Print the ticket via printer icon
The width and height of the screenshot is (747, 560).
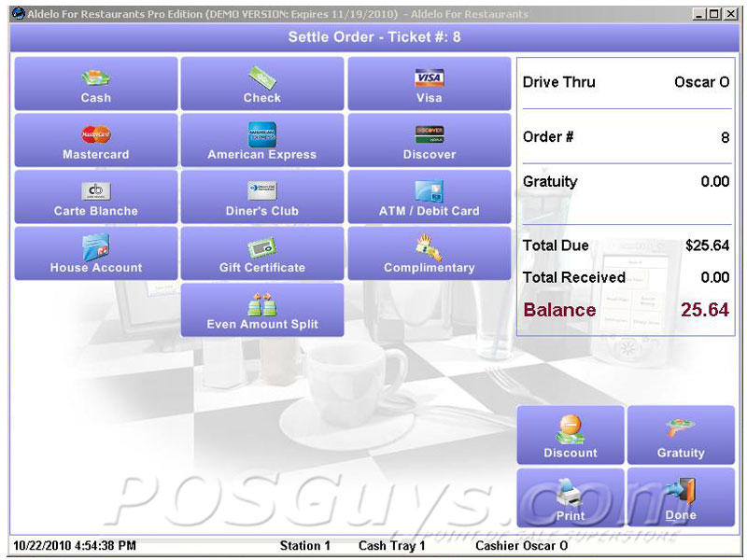point(571,493)
